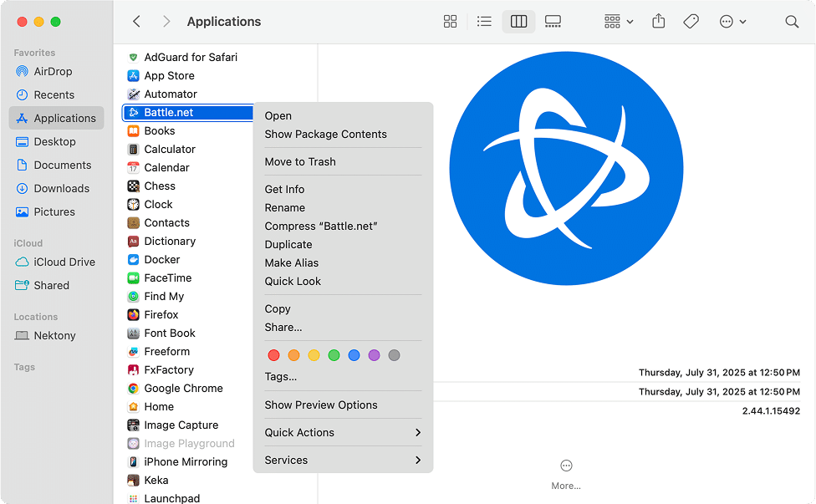This screenshot has width=816, height=504.
Task: Select column view in toolbar
Action: (x=518, y=22)
